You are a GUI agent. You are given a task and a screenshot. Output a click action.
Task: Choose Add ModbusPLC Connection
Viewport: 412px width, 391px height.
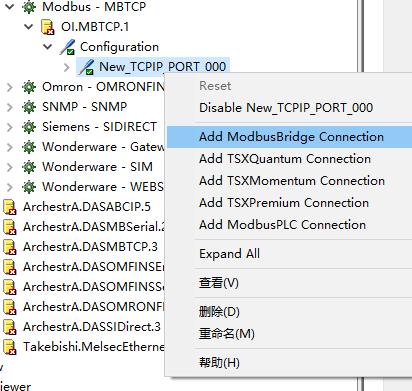click(282, 225)
